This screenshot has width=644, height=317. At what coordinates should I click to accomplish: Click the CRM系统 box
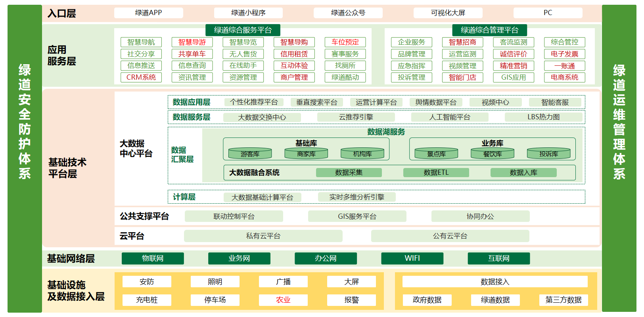pos(141,77)
